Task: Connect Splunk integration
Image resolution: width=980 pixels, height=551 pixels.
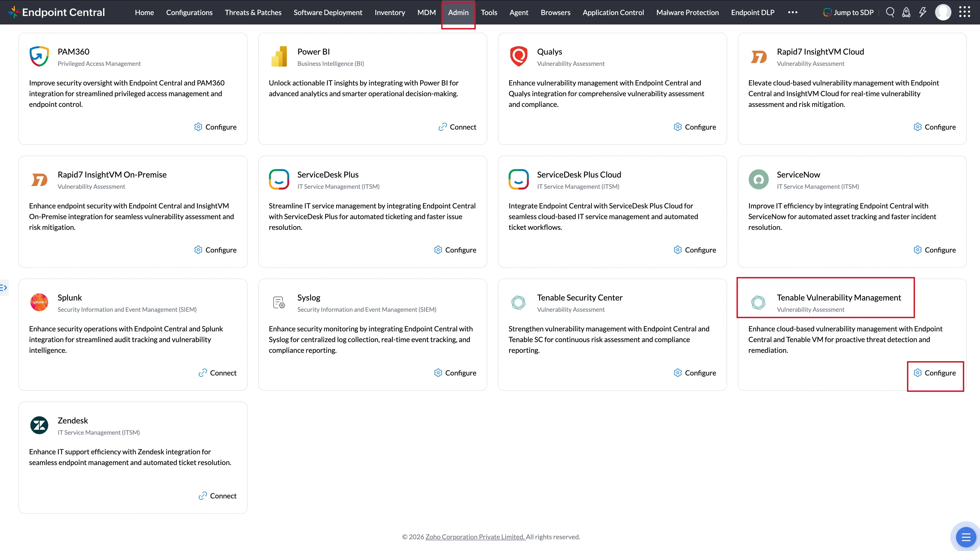Action: pos(217,373)
